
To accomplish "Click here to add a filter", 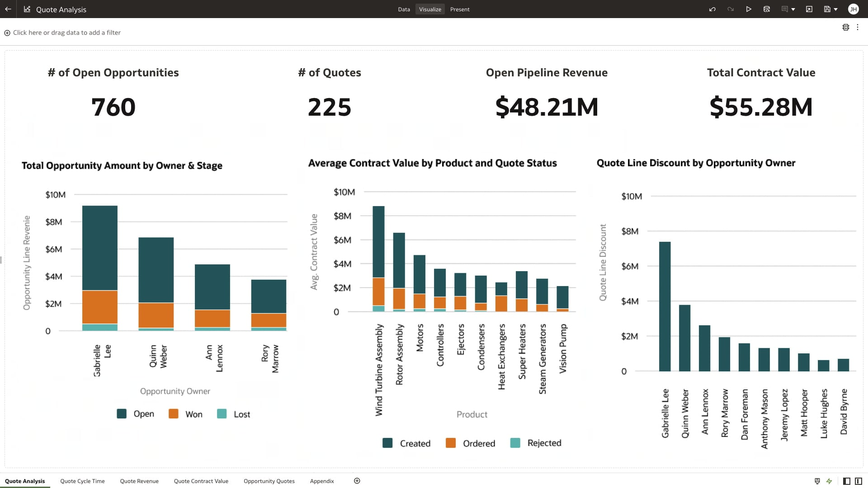I will (x=63, y=33).
